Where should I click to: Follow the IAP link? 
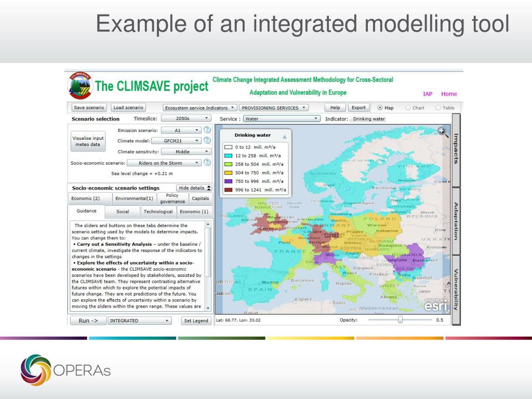[x=428, y=94]
